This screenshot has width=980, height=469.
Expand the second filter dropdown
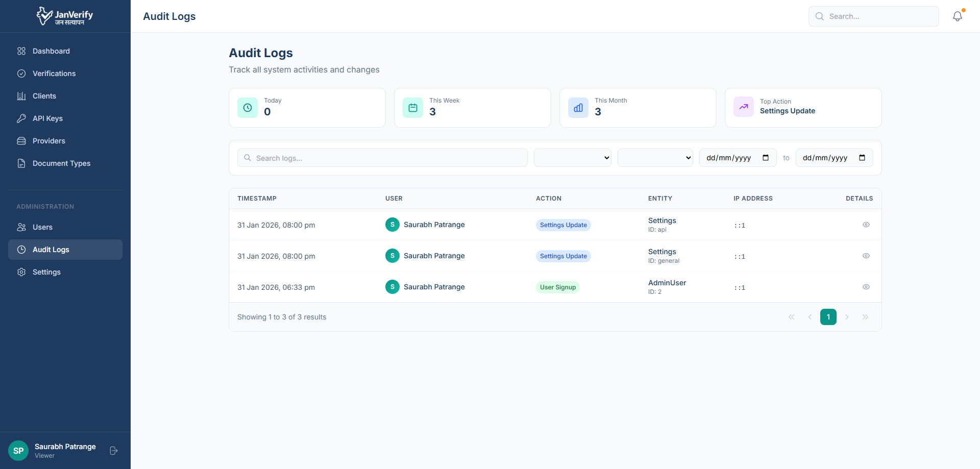click(x=655, y=158)
